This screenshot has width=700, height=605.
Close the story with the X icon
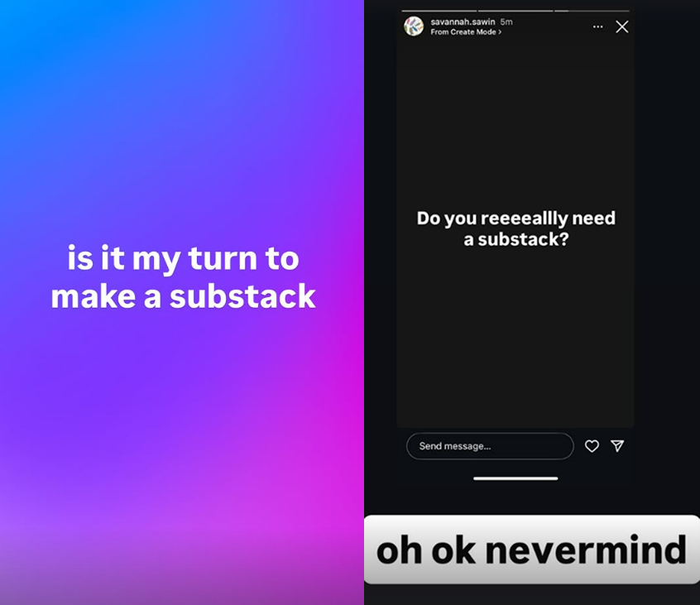(x=622, y=26)
